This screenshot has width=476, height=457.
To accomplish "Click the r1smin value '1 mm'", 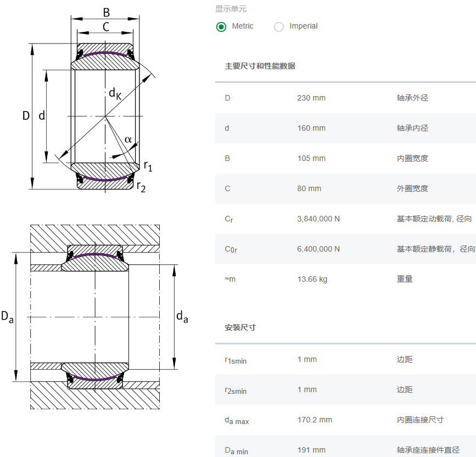I will point(307,359).
